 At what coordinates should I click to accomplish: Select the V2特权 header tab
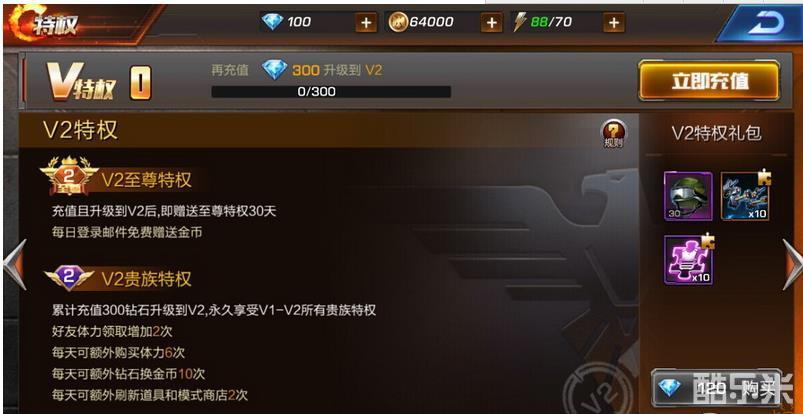coord(80,130)
